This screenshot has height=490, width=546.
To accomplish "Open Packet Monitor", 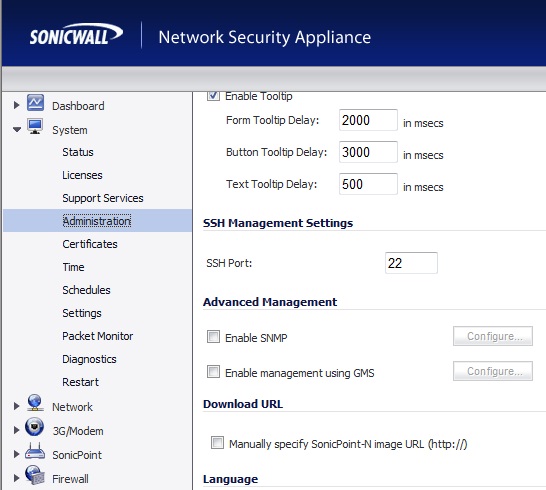I will pos(98,336).
